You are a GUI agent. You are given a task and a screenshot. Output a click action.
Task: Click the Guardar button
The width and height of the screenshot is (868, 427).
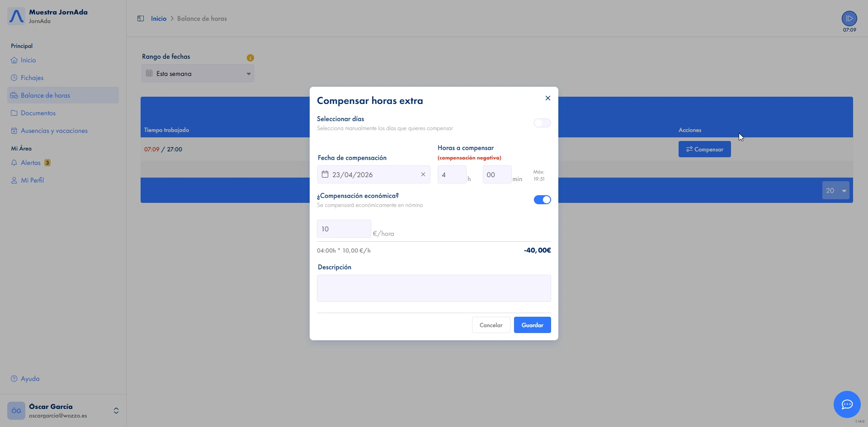[x=532, y=325]
